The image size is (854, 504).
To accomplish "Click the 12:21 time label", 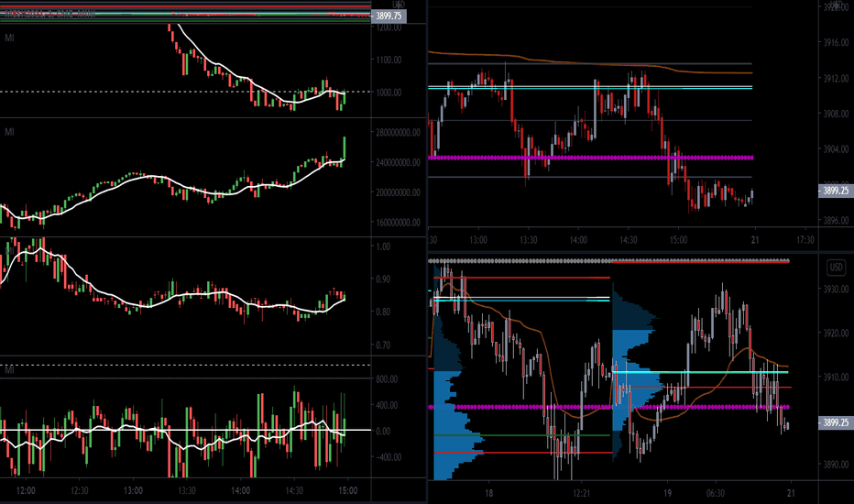I will coord(581,493).
